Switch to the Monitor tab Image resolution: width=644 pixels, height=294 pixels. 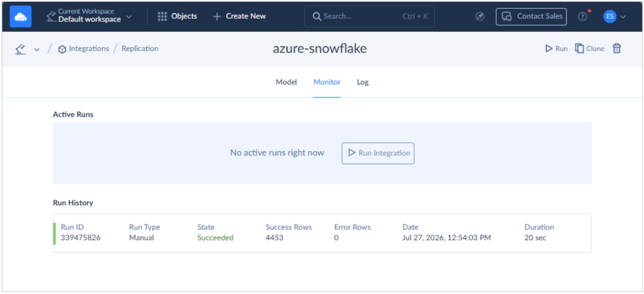pos(327,82)
